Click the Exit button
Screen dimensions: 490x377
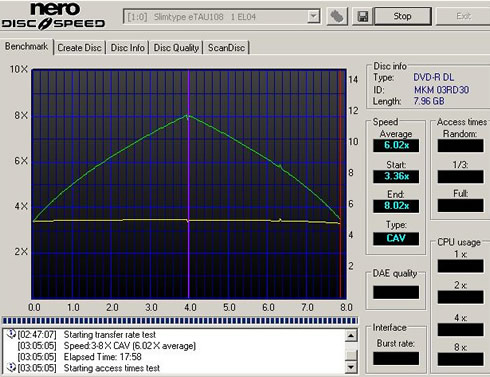click(463, 16)
